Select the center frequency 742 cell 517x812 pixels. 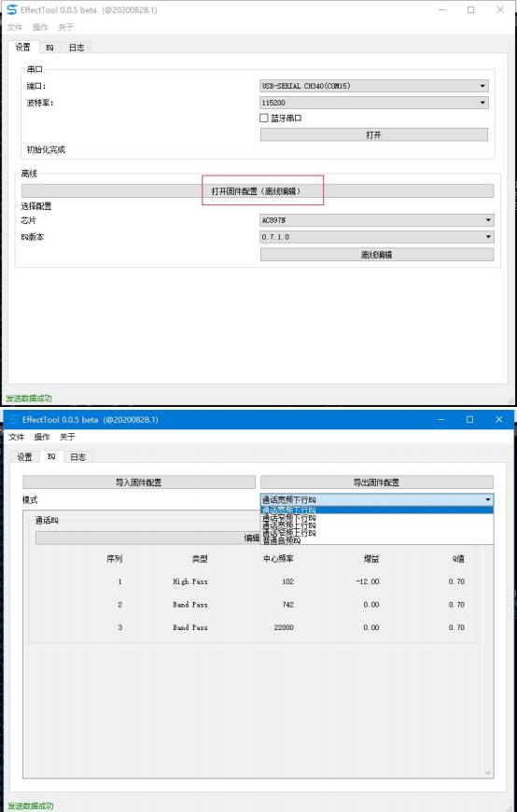[288, 605]
